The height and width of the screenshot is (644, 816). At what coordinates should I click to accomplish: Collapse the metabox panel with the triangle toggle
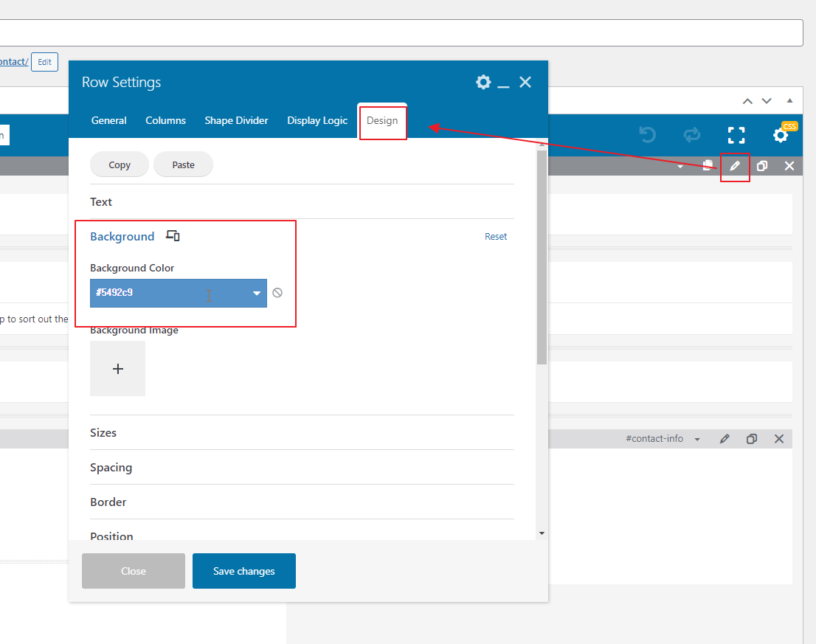(789, 100)
